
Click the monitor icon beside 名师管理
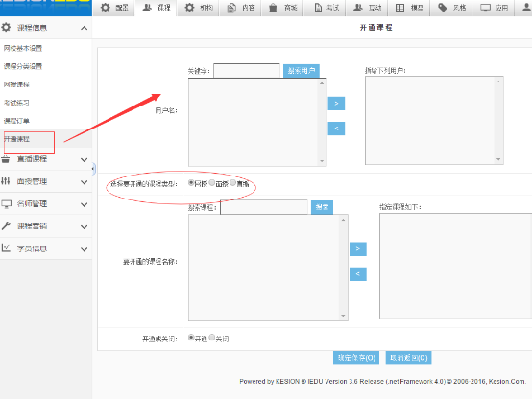tap(6, 204)
